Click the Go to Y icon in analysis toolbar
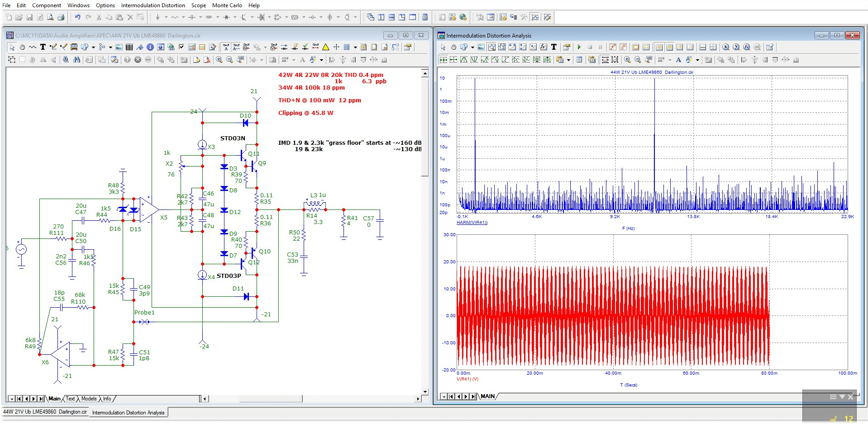Image resolution: width=868 pixels, height=424 pixels. [x=736, y=47]
